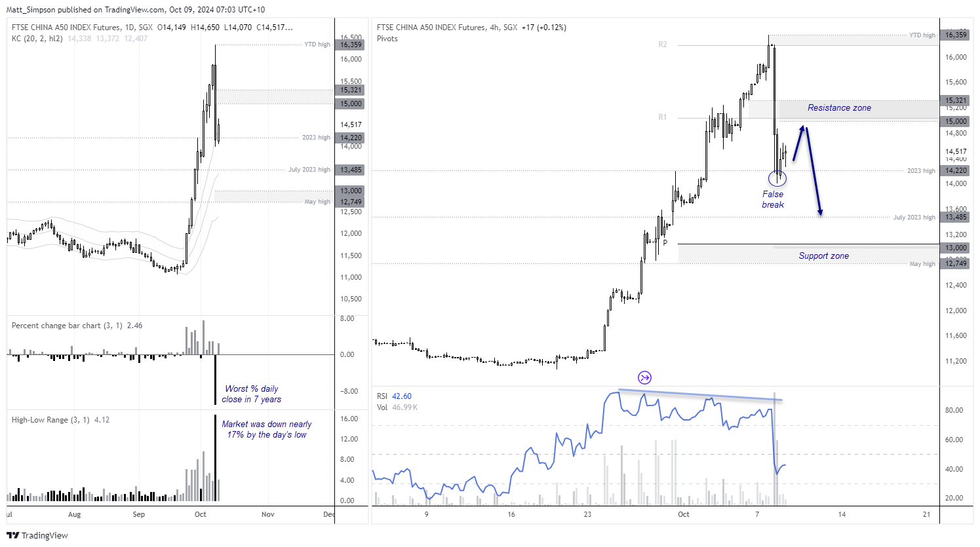This screenshot has width=980, height=547.
Task: Open the KC (20, 2, hl2) indicator label
Action: [37, 39]
